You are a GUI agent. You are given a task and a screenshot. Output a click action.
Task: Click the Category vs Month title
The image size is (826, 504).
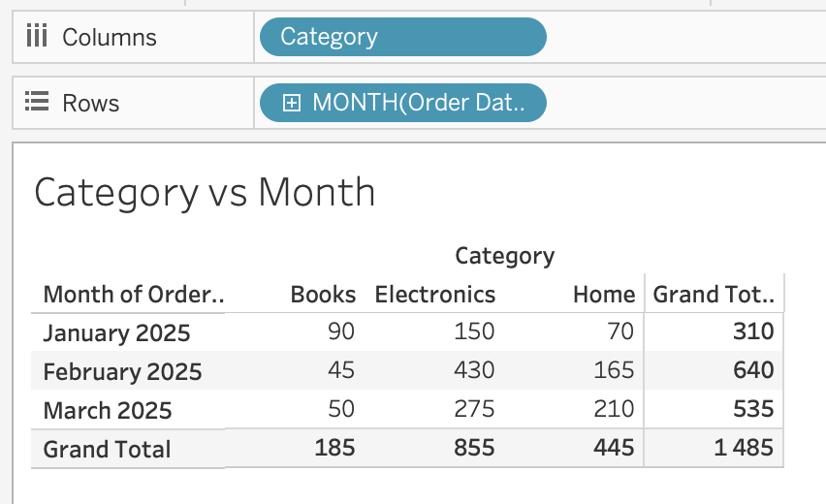(x=205, y=192)
